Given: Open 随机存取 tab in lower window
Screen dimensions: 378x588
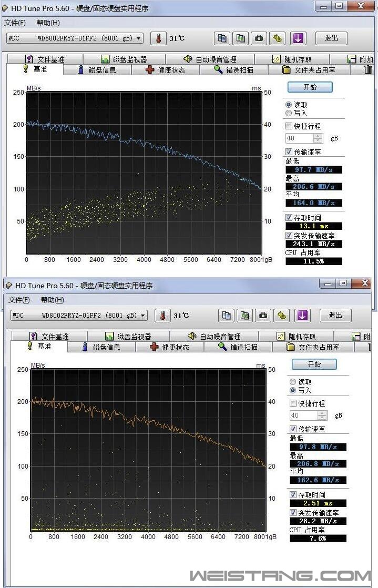Looking at the screenshot, I should pos(297,337).
